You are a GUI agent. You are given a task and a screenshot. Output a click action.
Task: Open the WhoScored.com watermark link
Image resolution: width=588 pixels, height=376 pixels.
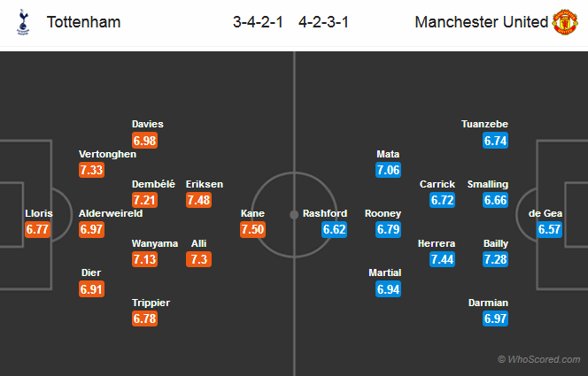point(539,359)
